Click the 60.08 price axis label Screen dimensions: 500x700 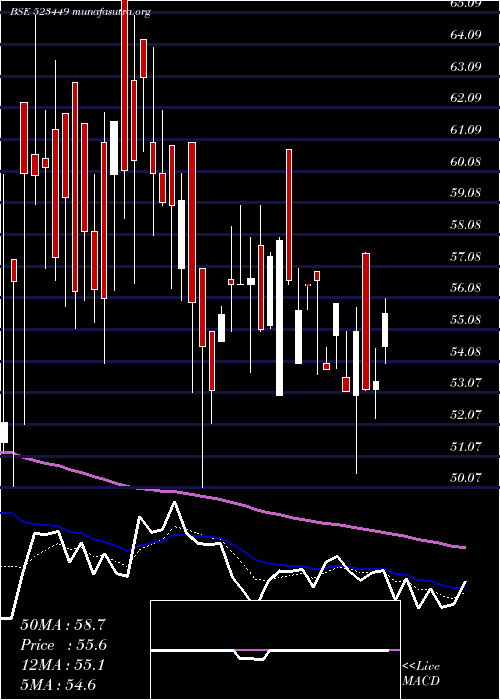[466, 162]
